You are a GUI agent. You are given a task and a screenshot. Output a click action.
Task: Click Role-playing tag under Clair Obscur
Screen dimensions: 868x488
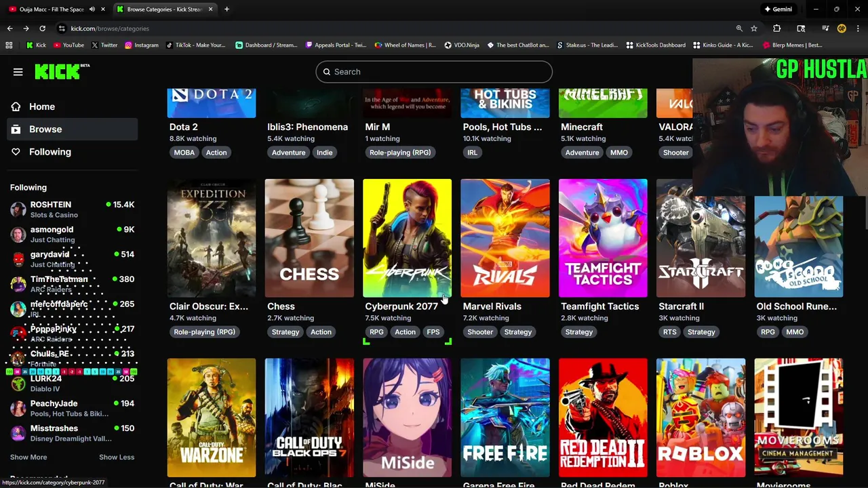pos(204,332)
